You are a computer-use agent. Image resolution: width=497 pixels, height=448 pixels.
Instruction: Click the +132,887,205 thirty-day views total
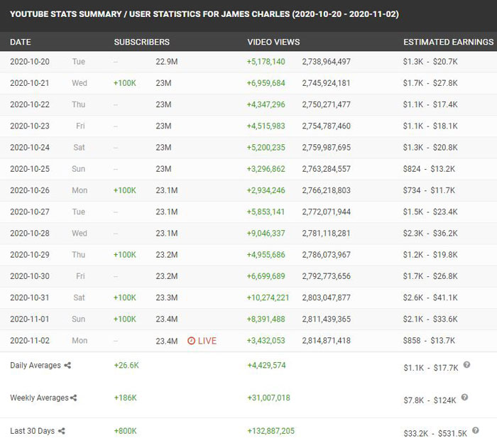click(x=271, y=431)
